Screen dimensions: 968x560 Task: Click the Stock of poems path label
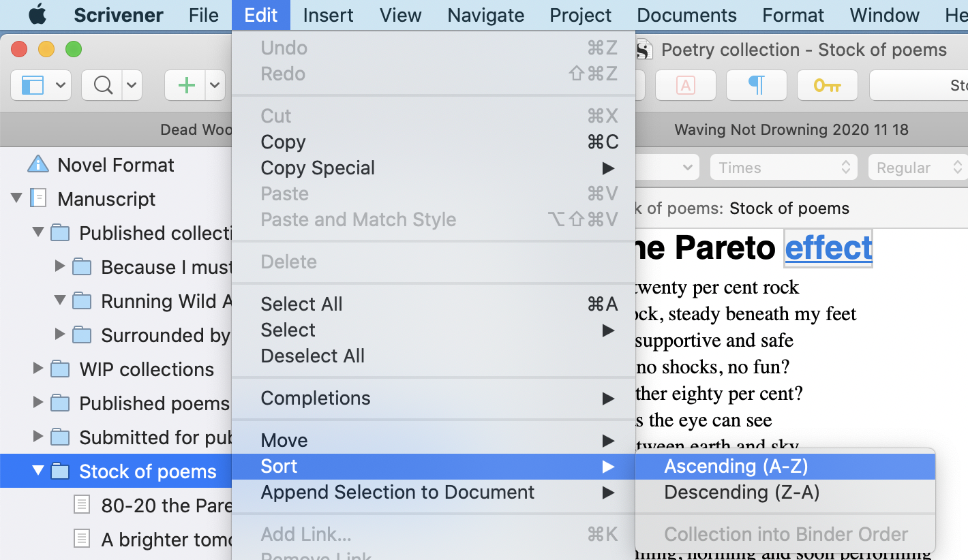click(789, 208)
